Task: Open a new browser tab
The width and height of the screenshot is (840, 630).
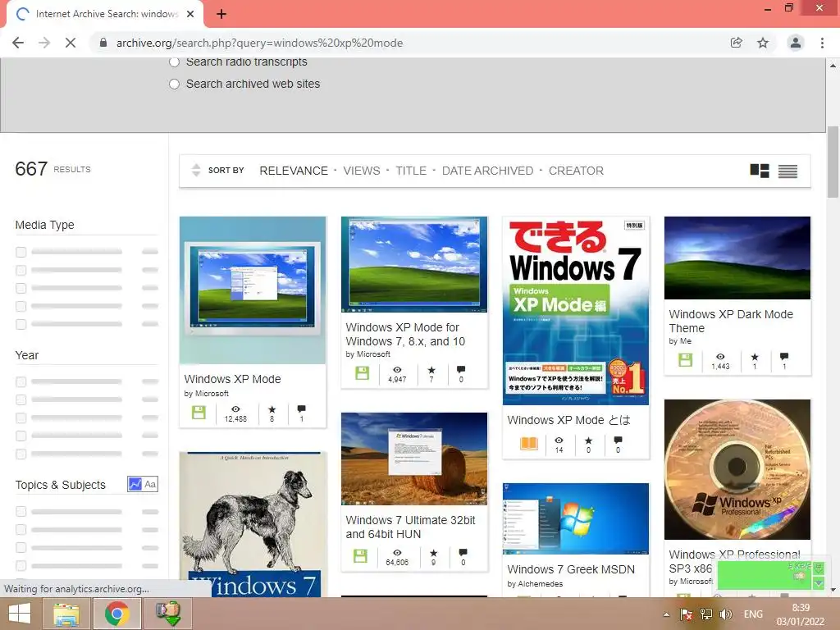Action: 221,14
